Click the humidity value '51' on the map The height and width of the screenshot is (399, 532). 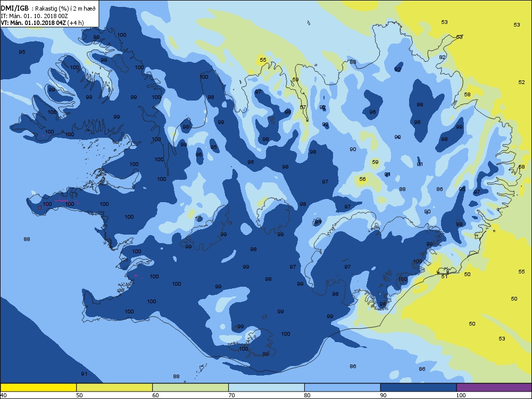[x=444, y=276]
